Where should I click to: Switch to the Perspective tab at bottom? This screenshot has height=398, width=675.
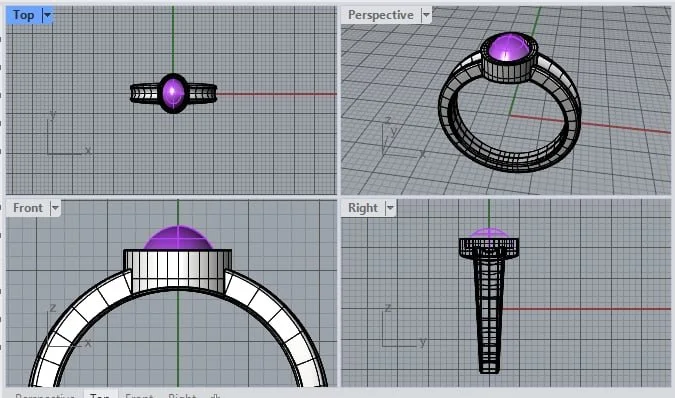click(45, 395)
